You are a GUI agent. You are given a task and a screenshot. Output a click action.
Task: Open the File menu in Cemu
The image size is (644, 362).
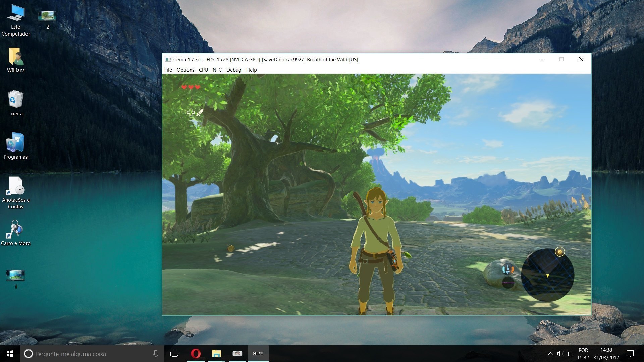tap(168, 70)
